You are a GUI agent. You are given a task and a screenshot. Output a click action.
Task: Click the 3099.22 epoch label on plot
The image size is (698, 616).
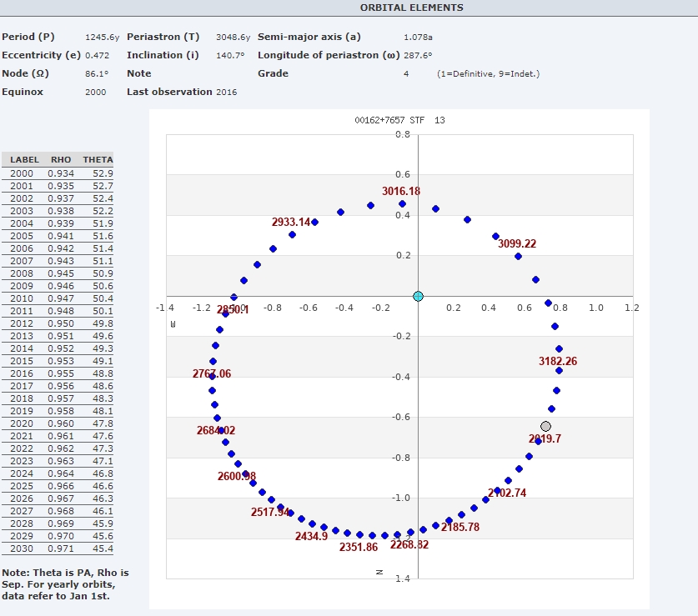(x=517, y=243)
